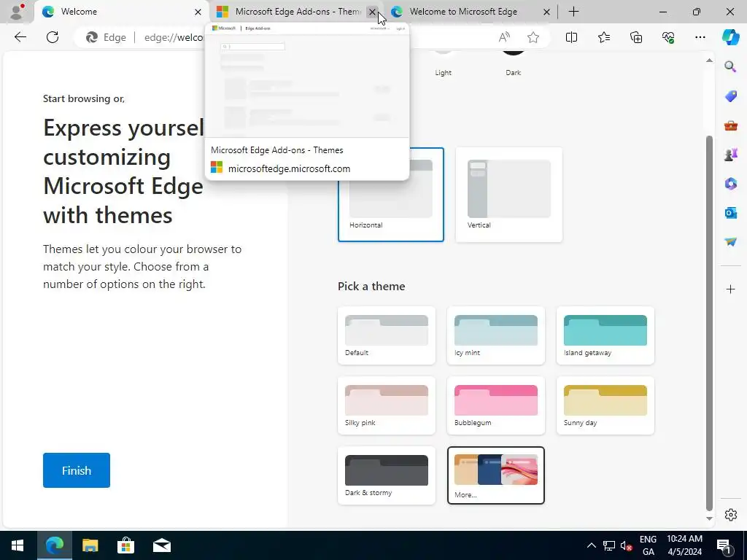This screenshot has width=747, height=560.
Task: Pick the Island getaway theme
Action: click(x=605, y=335)
